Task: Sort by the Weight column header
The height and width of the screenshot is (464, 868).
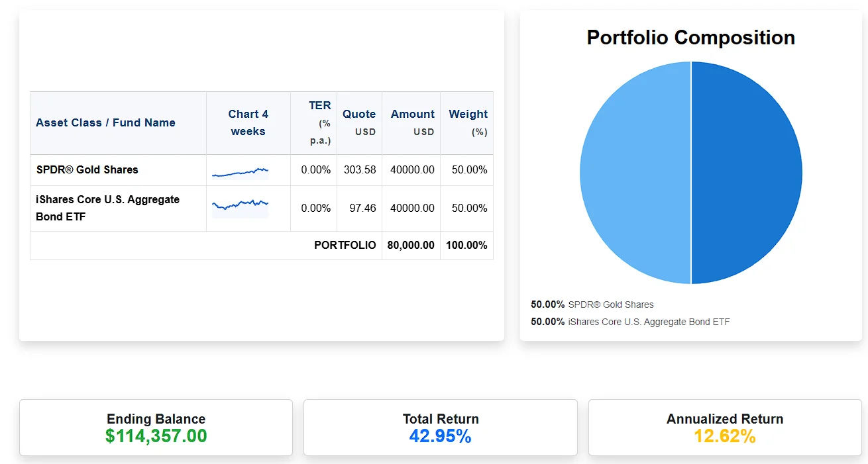Action: [x=467, y=122]
